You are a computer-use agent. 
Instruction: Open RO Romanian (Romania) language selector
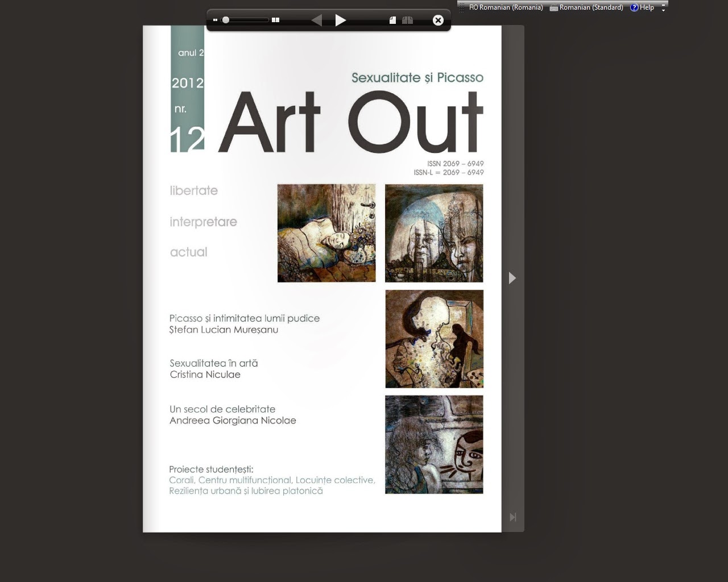(506, 7)
